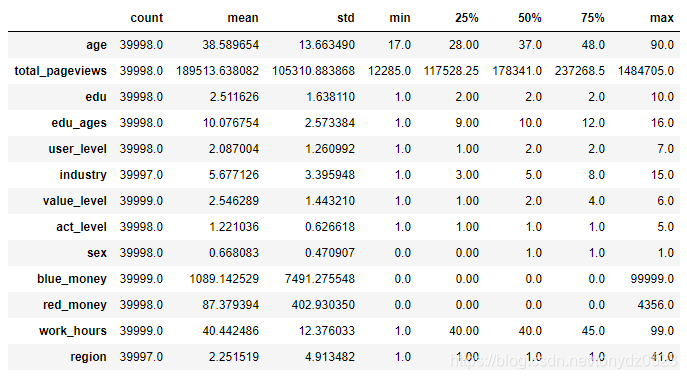This screenshot has height=379, width=687.
Task: Click sex mean value 0.668083
Action: 234,253
